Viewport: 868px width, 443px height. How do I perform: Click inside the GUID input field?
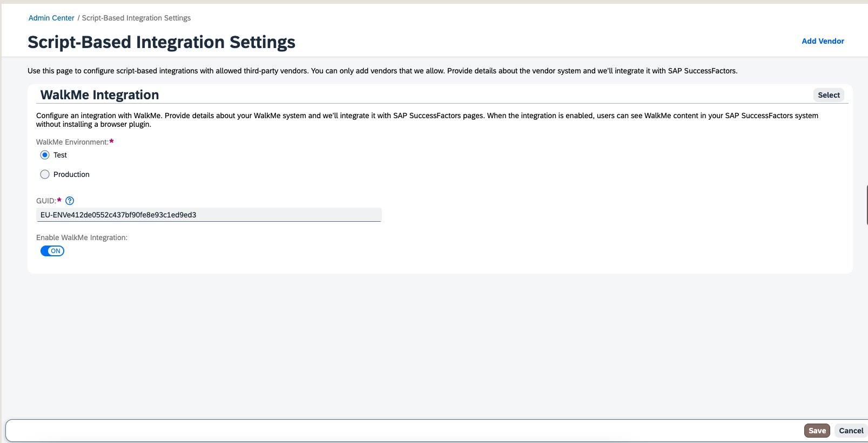coord(209,214)
